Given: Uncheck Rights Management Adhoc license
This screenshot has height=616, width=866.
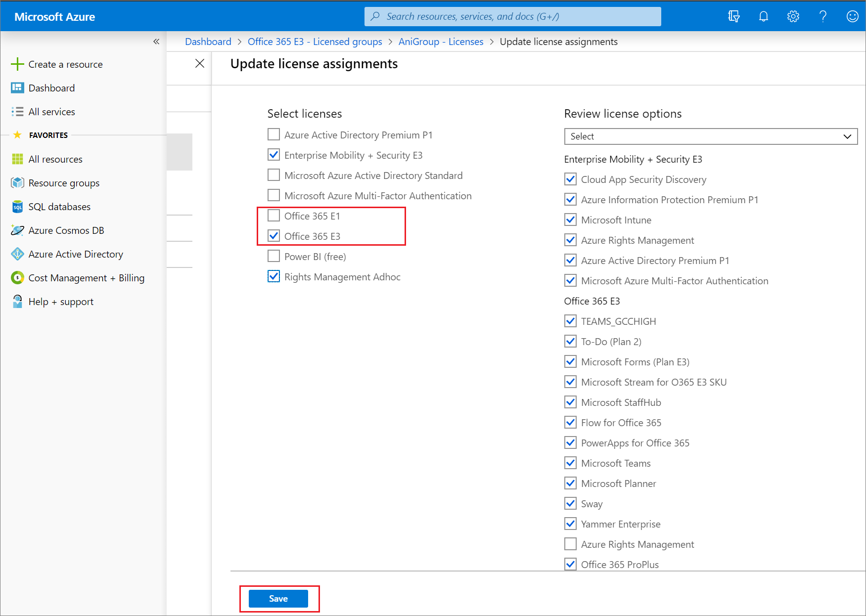Looking at the screenshot, I should point(273,276).
